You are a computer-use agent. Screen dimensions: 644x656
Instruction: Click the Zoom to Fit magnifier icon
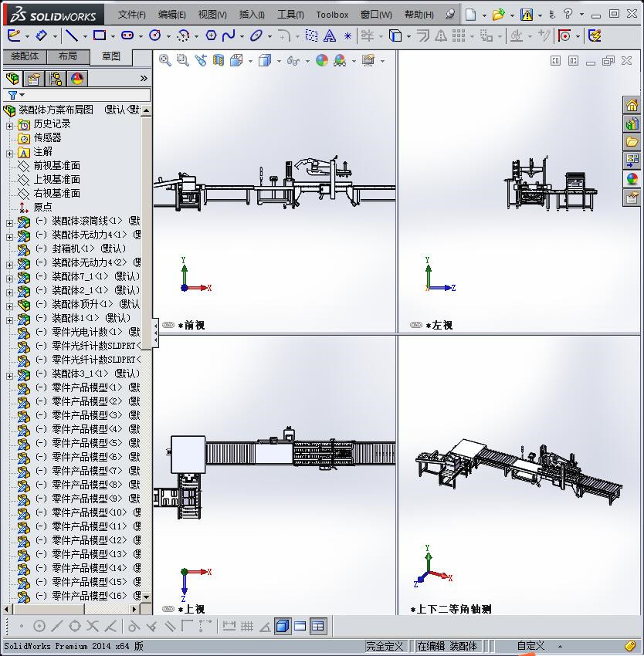[165, 60]
